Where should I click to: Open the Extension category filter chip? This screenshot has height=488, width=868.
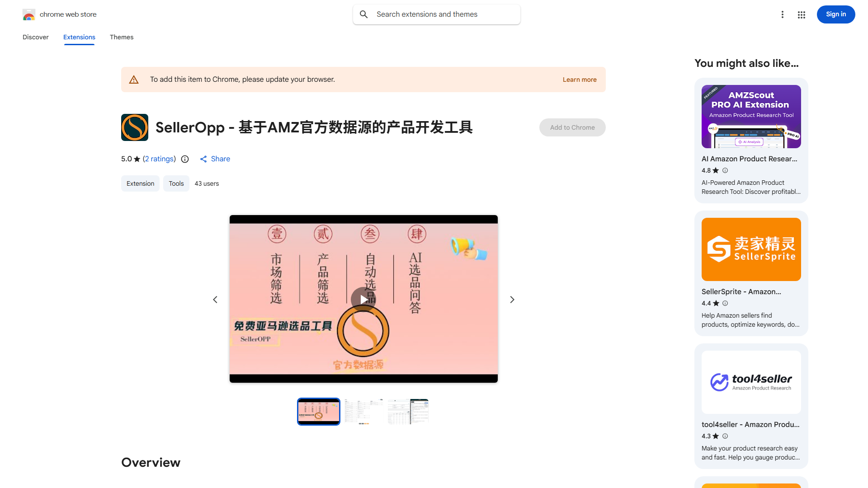coord(140,183)
